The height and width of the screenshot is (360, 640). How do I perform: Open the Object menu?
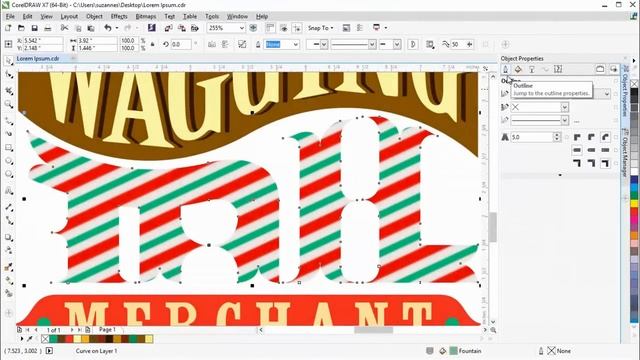[94, 16]
